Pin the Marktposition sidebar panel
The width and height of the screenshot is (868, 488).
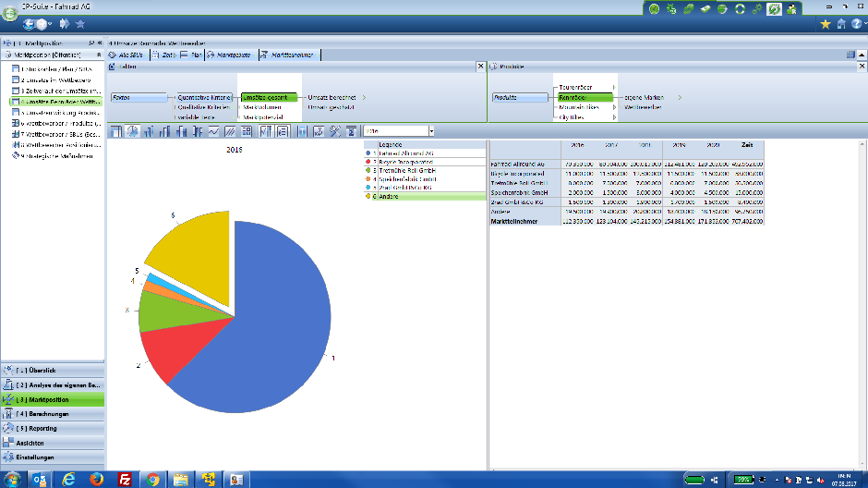pyautogui.click(x=90, y=43)
